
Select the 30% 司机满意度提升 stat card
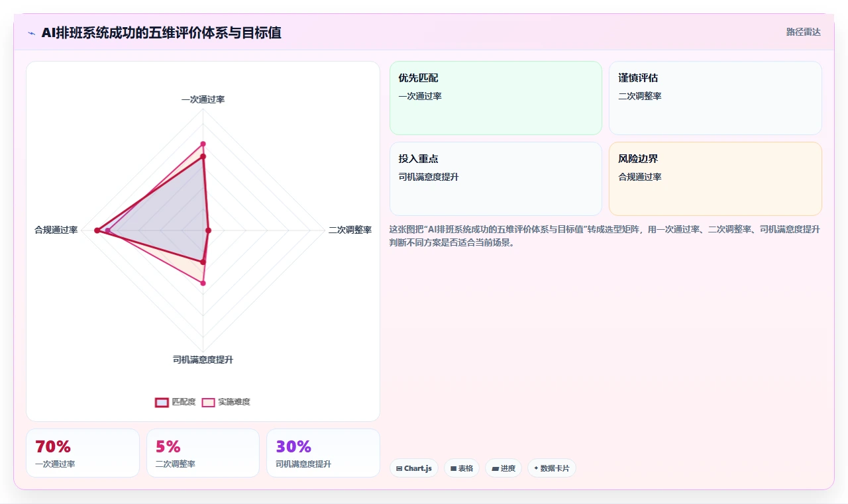pos(323,453)
